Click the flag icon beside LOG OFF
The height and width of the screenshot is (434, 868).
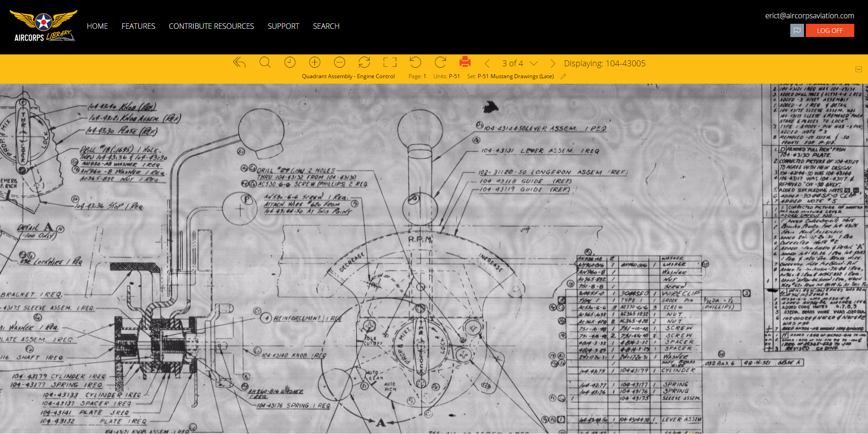797,31
